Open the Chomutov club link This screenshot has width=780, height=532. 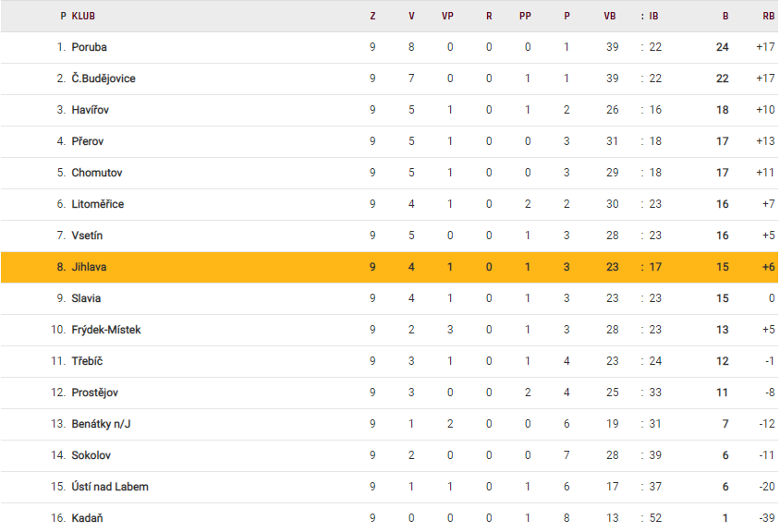pyautogui.click(x=97, y=173)
